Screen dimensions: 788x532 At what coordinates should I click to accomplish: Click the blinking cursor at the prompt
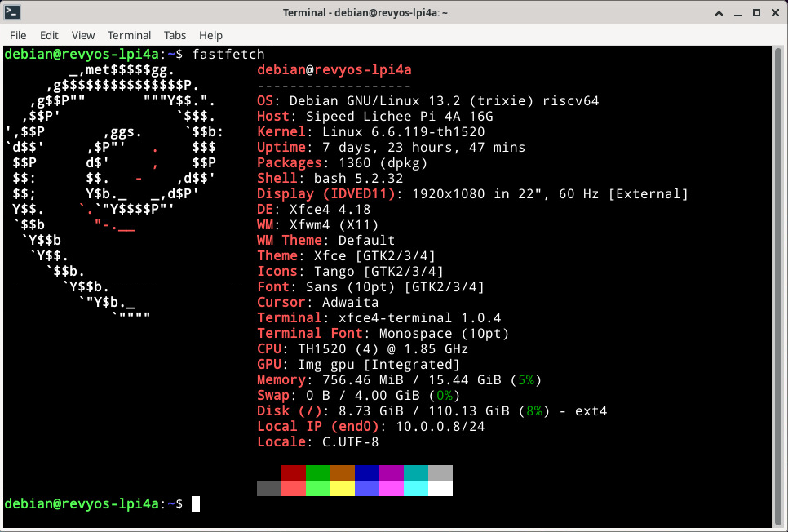click(195, 503)
